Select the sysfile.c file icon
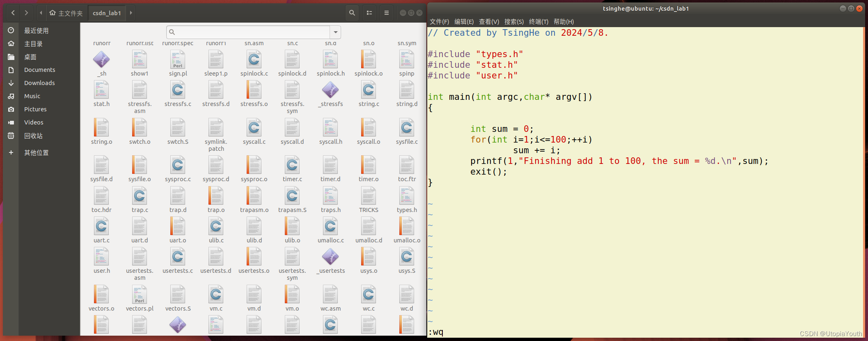The image size is (868, 341). tap(407, 128)
